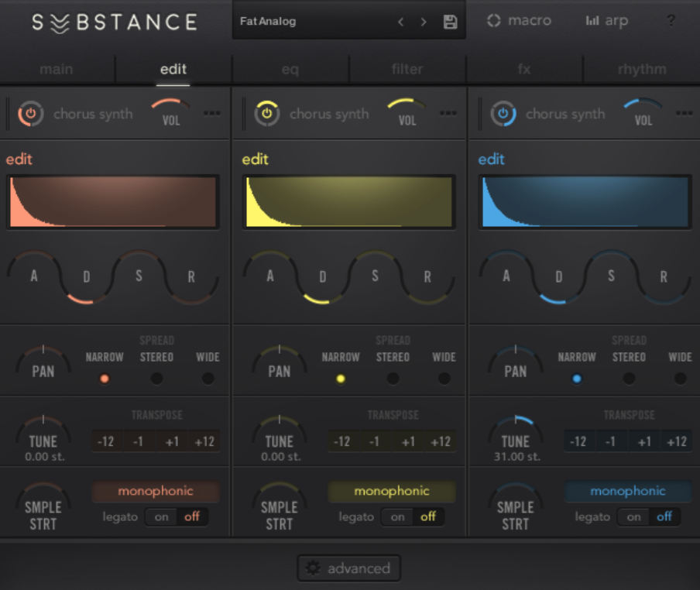This screenshot has width=700, height=590.
Task: Open three-dot menu of the yellow layer
Action: pos(448,113)
